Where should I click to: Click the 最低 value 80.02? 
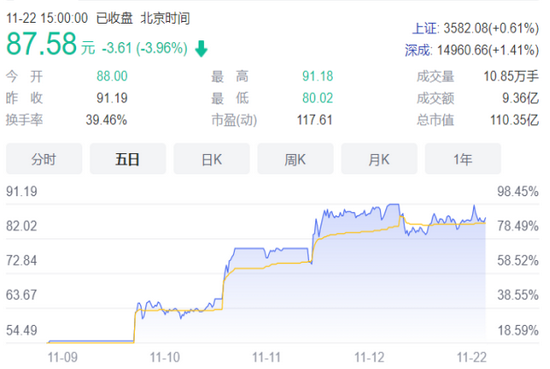click(x=317, y=98)
